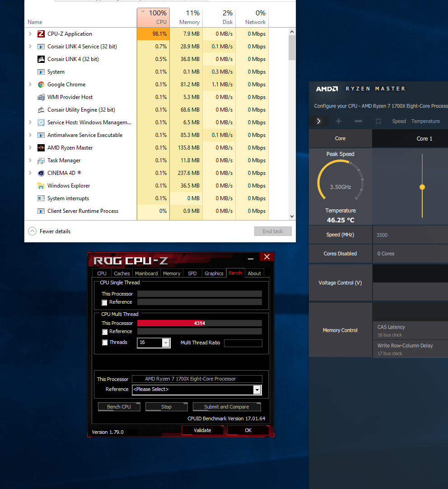
Task: Expand the AMD Ryzen Master process group
Action: tap(30, 148)
